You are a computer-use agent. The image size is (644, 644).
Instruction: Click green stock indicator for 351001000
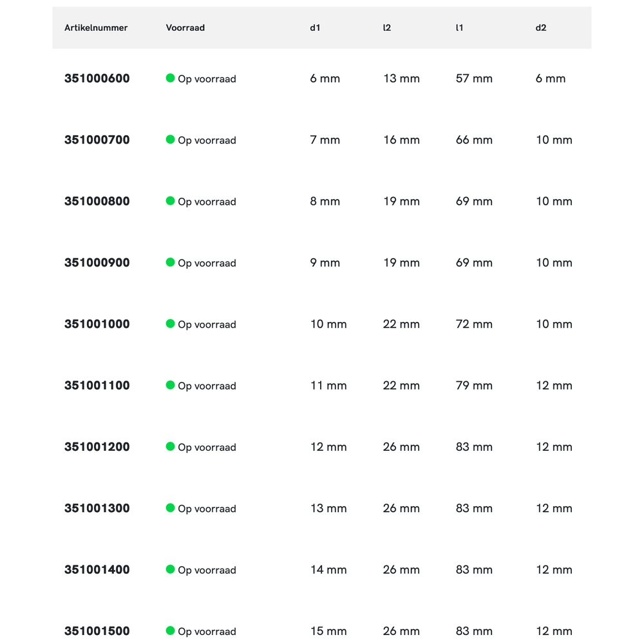pyautogui.click(x=170, y=323)
